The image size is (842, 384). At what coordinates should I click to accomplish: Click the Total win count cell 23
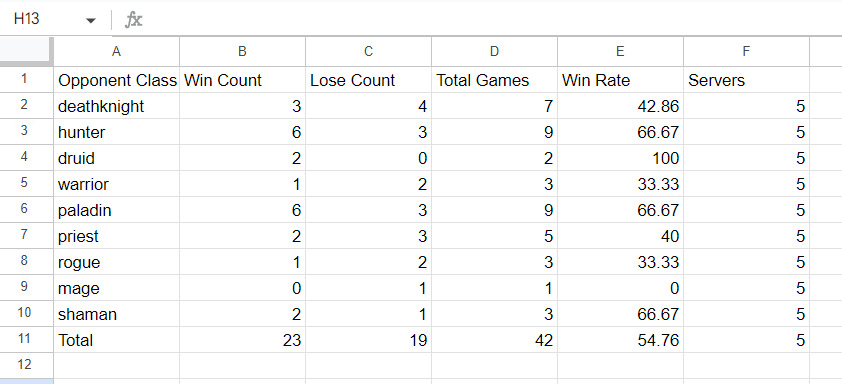242,339
